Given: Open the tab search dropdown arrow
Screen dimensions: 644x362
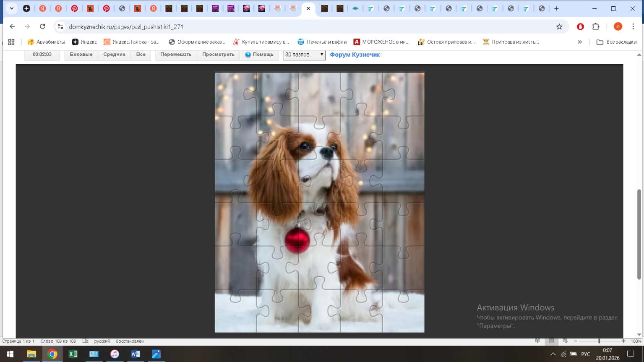Looking at the screenshot, I should 11,8.
